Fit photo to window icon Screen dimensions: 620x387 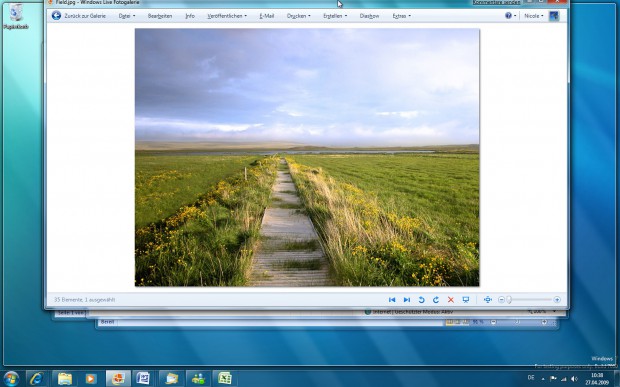pyautogui.click(x=488, y=300)
